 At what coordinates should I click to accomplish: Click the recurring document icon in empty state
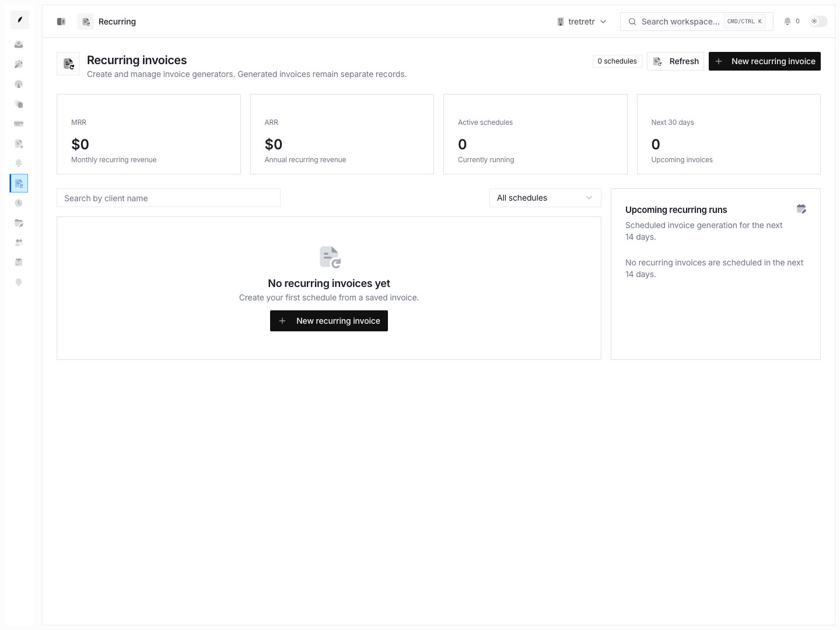[330, 257]
